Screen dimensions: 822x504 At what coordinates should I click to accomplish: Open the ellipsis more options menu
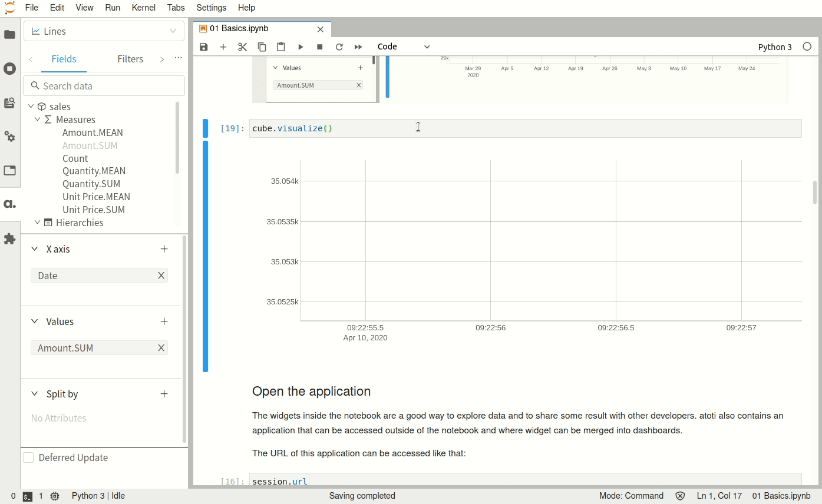(x=178, y=58)
